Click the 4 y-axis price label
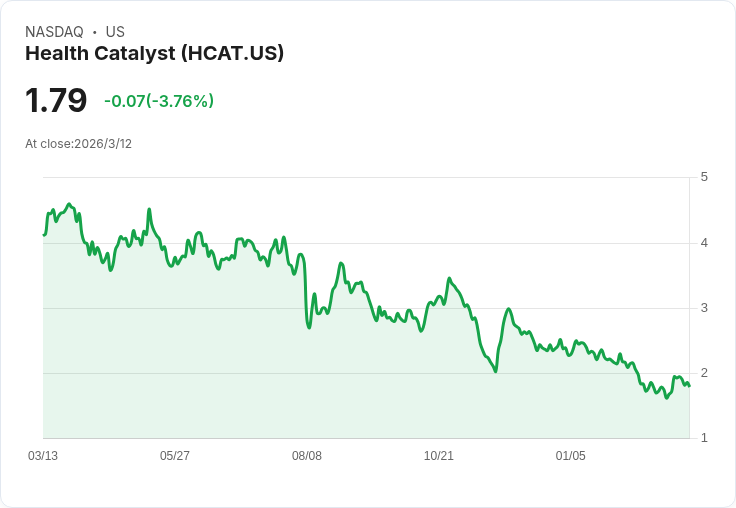Screen dimensions: 736x508 pos(704,243)
